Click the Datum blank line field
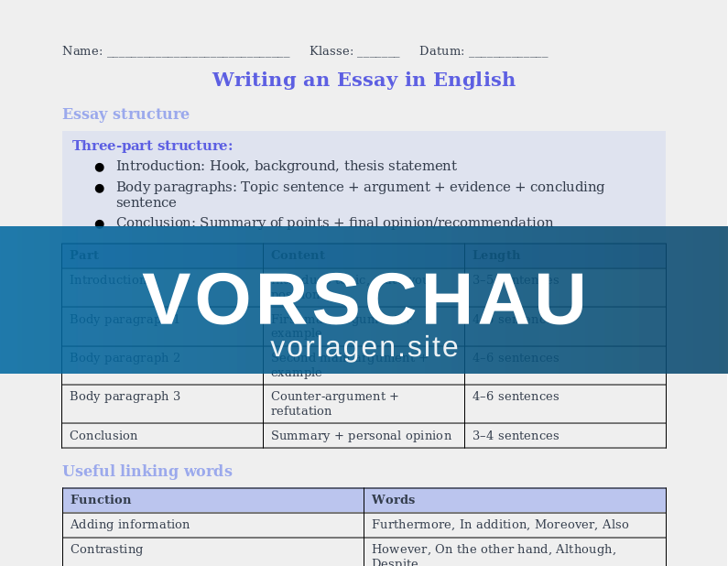This screenshot has width=728, height=566. point(508,52)
